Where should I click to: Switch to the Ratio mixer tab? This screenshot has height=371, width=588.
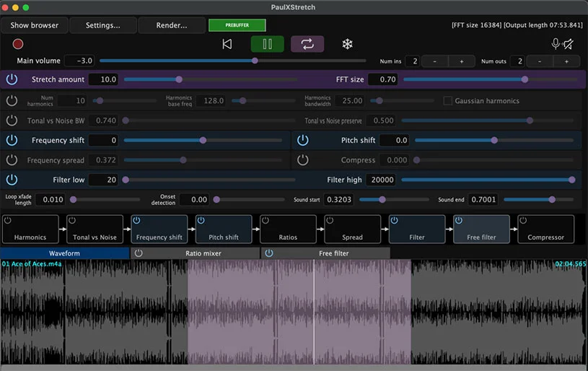[203, 253]
